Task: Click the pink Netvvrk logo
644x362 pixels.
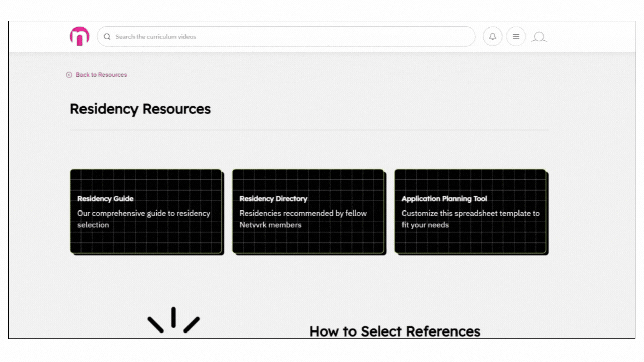Action: (x=79, y=36)
